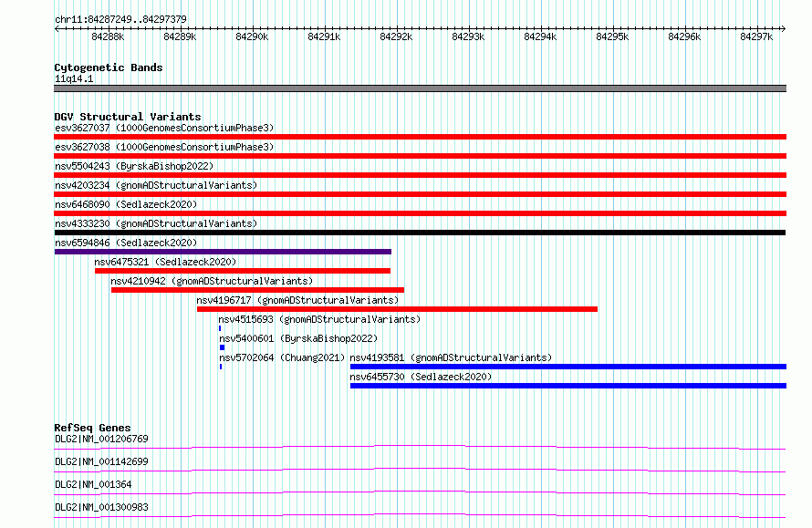Select the red bar under nsv5504243

[x=420, y=175]
